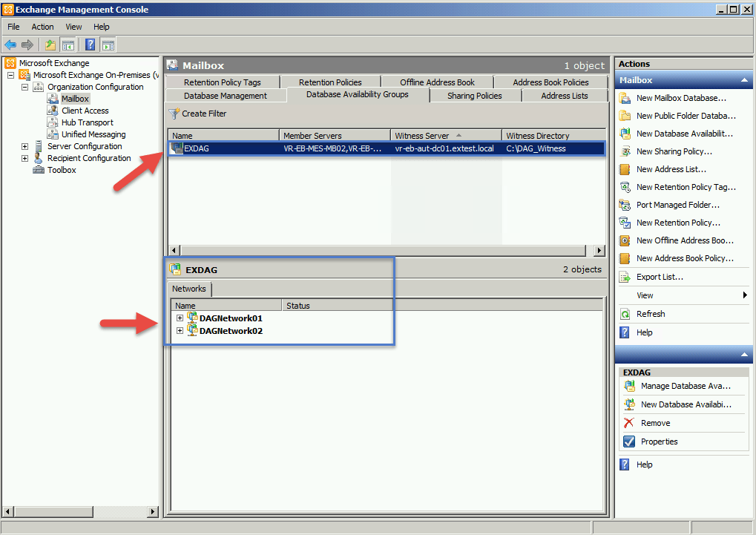Expand the DAGNetwork01 node
The width and height of the screenshot is (756, 535).
pos(180,318)
